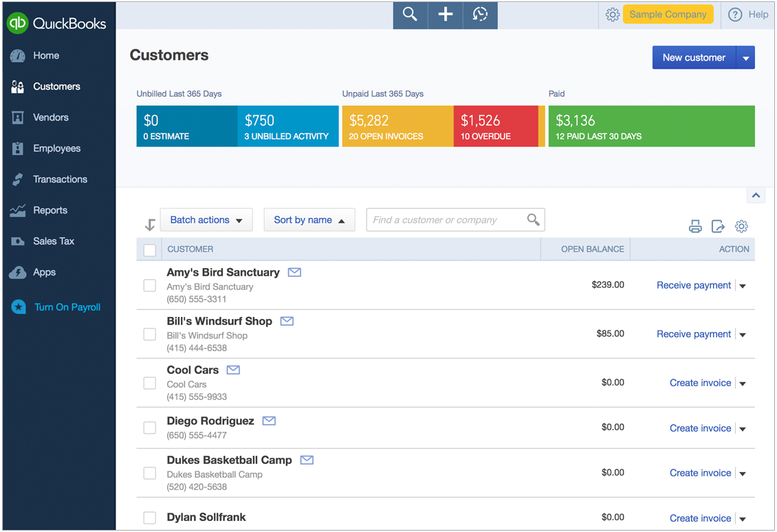Click the Help question mark icon
This screenshot has width=777, height=532.
(735, 15)
